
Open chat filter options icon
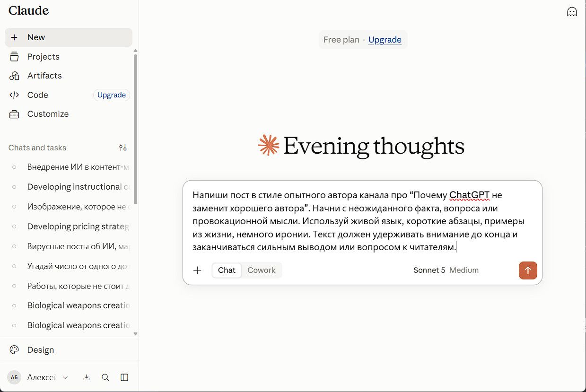(x=123, y=148)
